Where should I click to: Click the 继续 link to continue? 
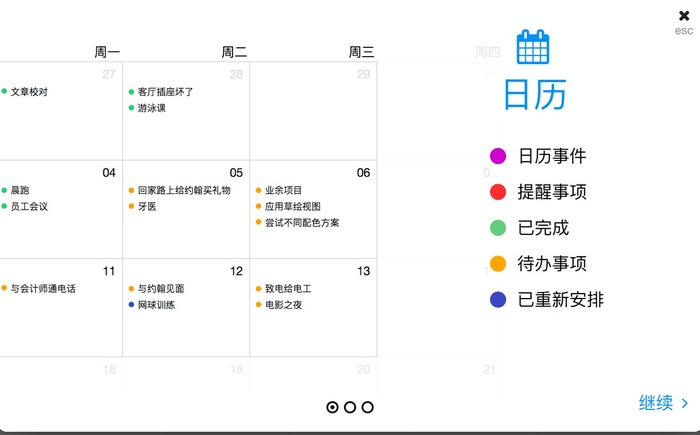click(x=656, y=403)
